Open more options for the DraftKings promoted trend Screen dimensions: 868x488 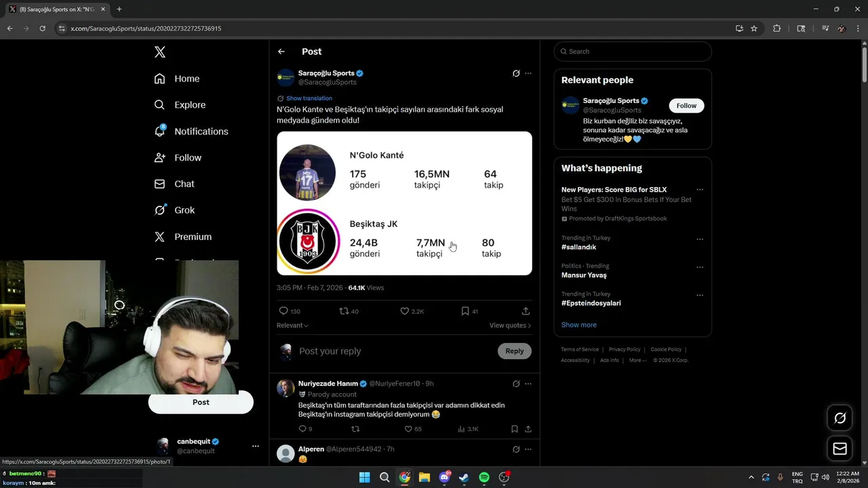tap(700, 190)
